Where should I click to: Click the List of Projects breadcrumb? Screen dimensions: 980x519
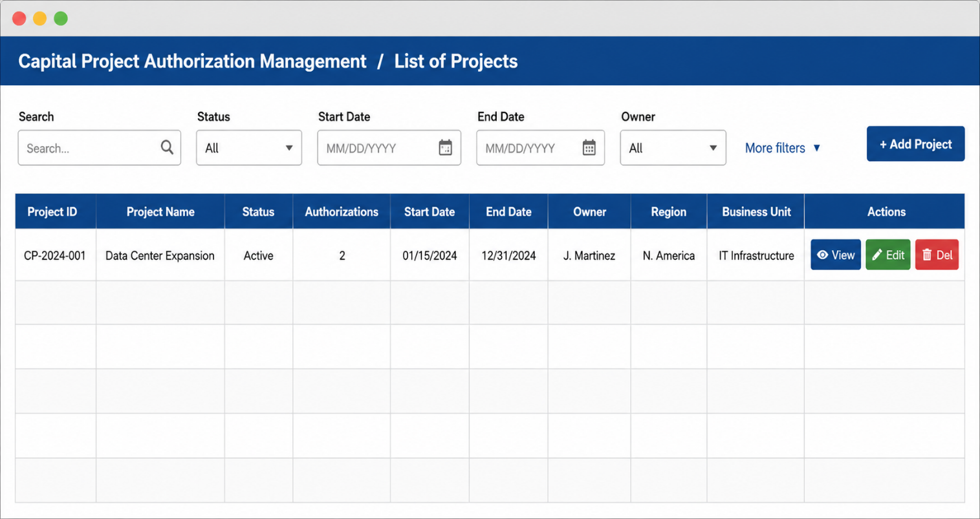coord(456,61)
